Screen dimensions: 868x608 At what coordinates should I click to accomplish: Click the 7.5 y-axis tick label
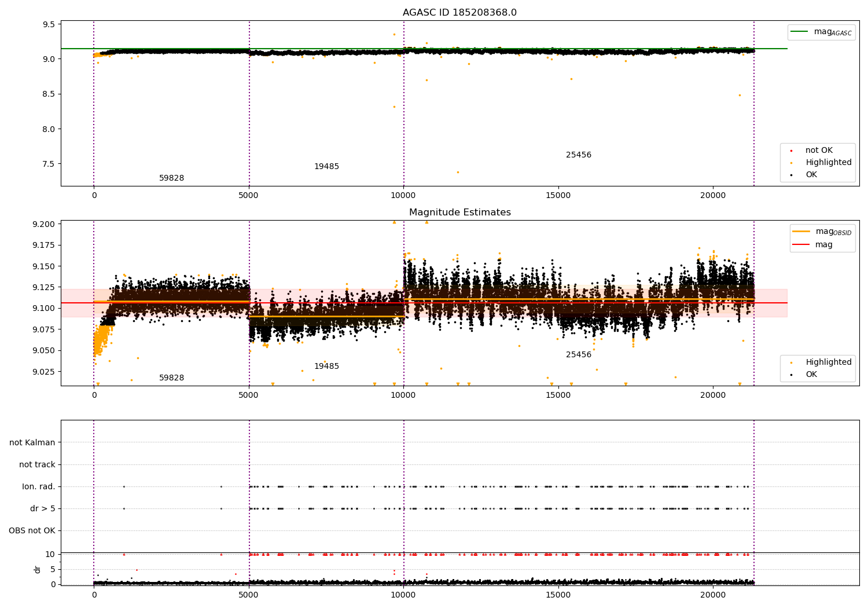tap(49, 164)
